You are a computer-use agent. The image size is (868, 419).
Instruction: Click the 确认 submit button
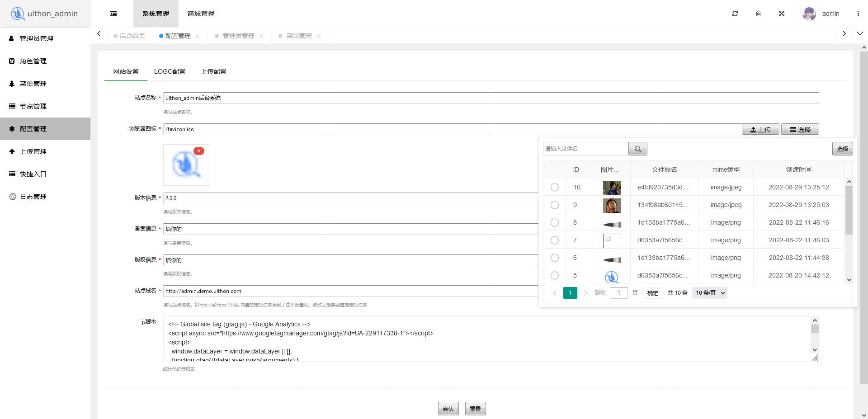click(x=448, y=409)
